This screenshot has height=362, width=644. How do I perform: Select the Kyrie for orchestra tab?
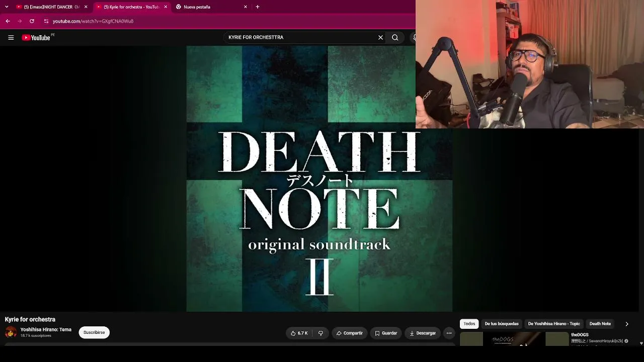[132, 7]
